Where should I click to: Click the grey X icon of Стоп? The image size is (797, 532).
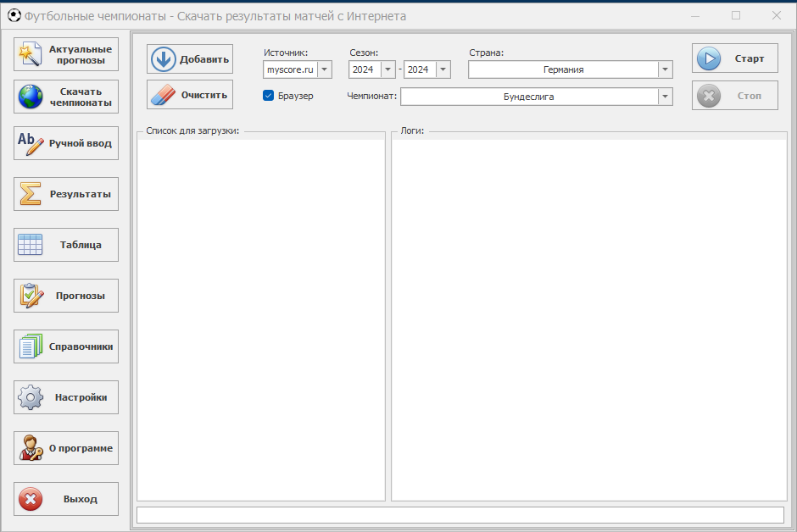[x=709, y=96]
